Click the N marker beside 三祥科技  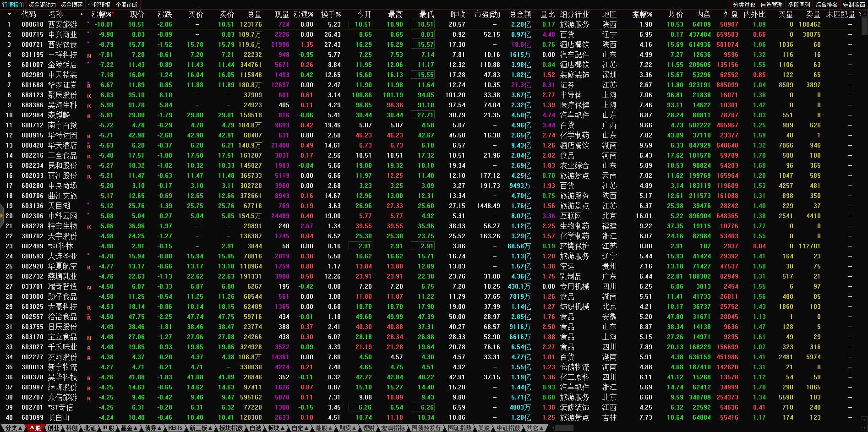pyautogui.click(x=89, y=56)
